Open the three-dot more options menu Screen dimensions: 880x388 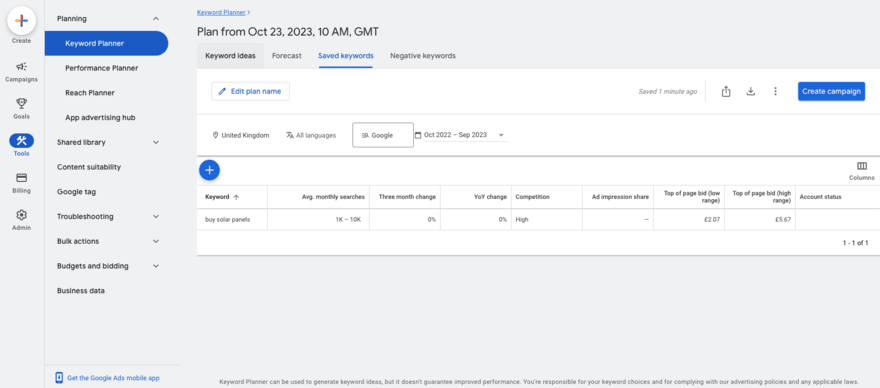[775, 92]
